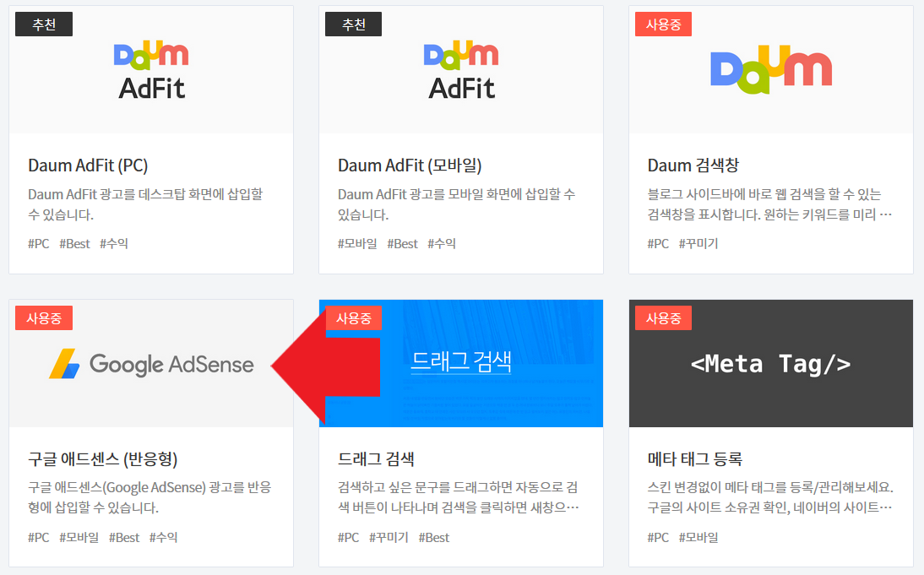
Task: Click the #PC tag under 드래그 검색
Action: point(348,537)
